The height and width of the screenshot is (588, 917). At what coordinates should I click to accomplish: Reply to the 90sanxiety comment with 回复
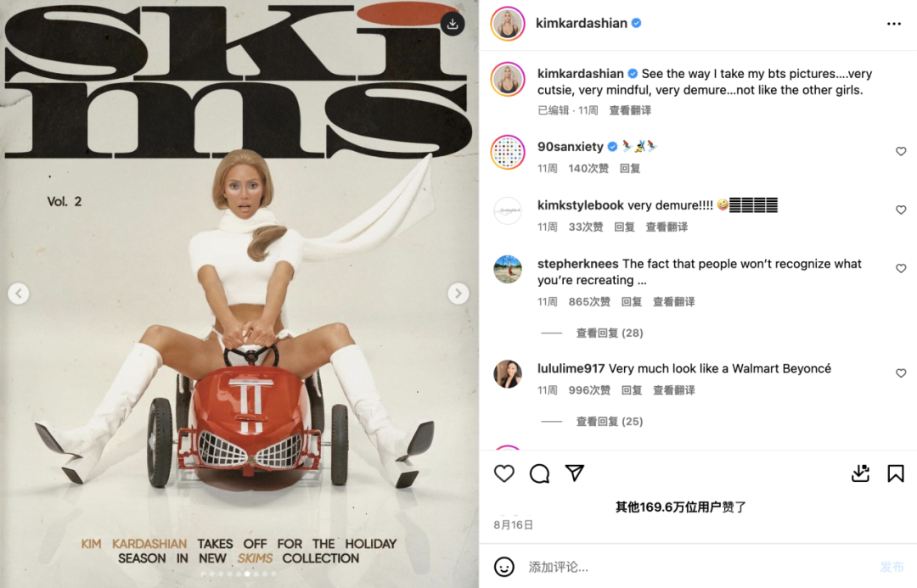coord(630,168)
